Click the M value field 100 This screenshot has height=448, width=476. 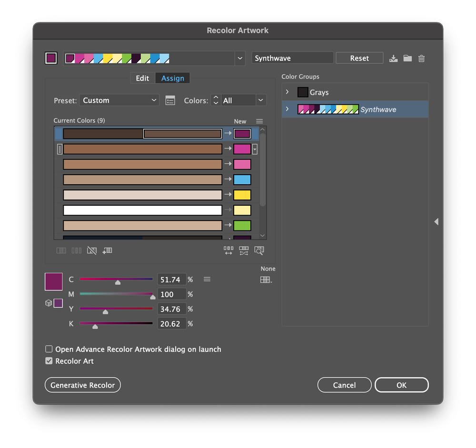pos(172,294)
